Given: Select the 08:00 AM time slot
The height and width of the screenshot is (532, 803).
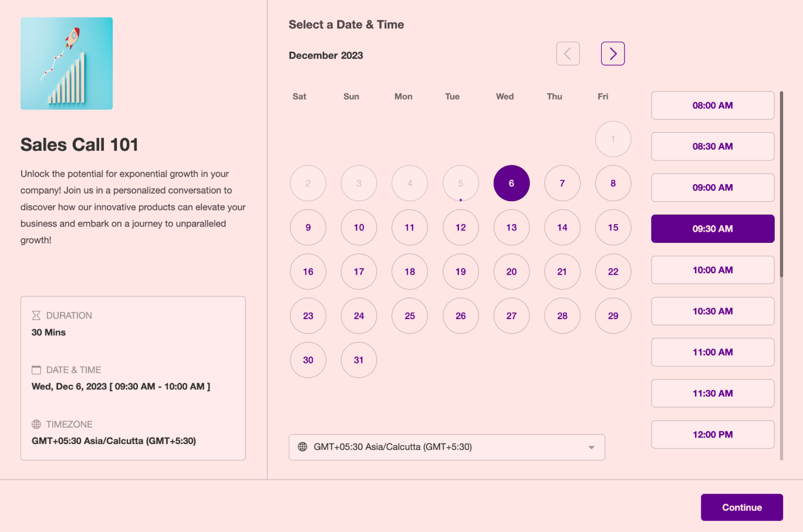Looking at the screenshot, I should 713,106.
